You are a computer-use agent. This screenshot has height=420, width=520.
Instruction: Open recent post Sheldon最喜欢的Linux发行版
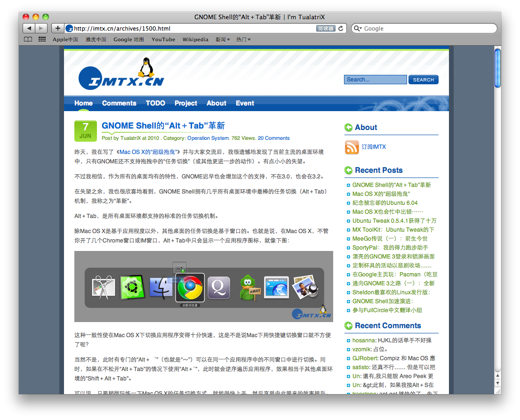pos(392,292)
